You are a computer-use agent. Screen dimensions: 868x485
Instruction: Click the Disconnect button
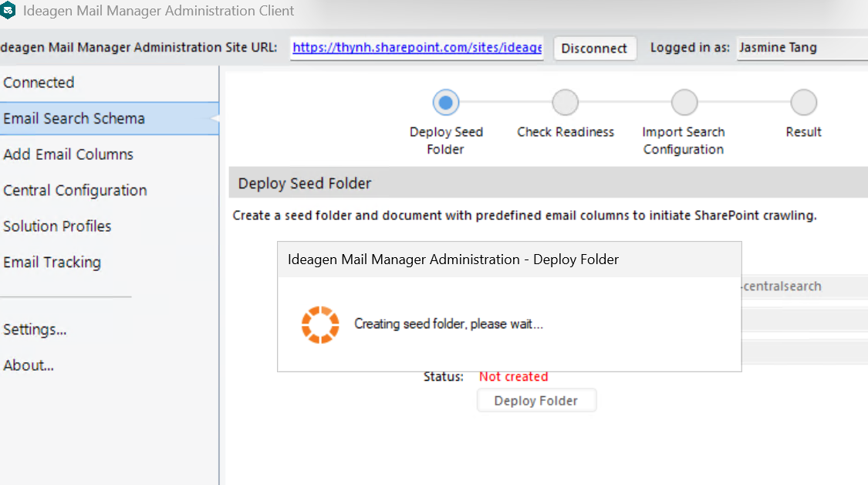click(x=595, y=48)
